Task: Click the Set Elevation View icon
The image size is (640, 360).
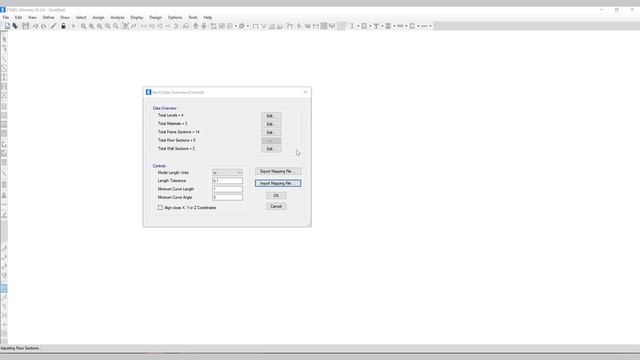Action: tap(160, 26)
